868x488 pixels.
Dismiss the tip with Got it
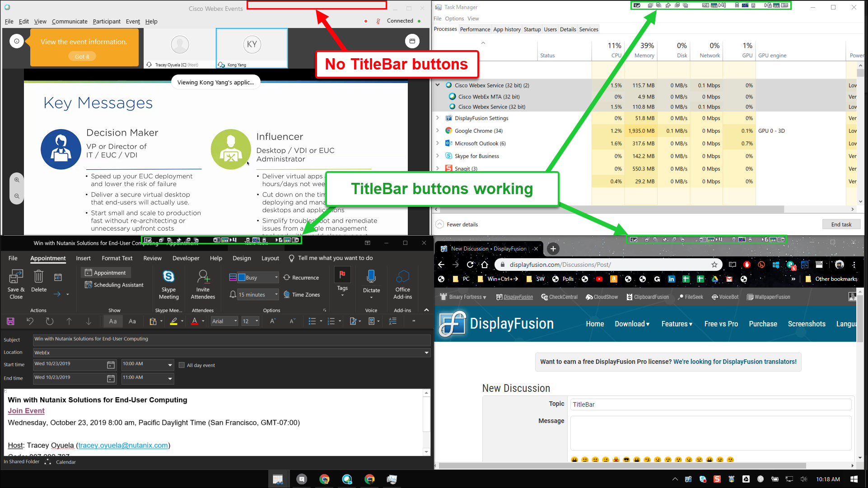(82, 56)
